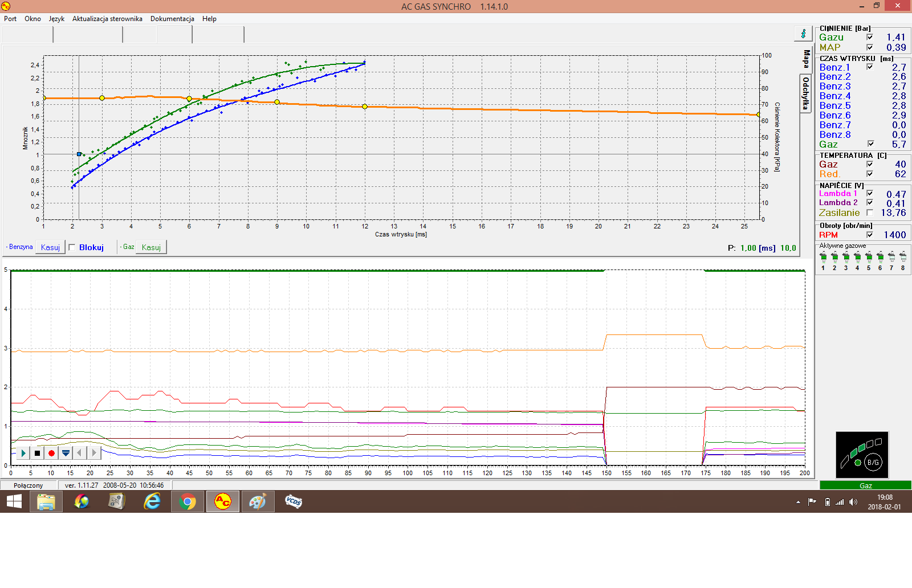Toggle the RPM checkbox

point(870,235)
